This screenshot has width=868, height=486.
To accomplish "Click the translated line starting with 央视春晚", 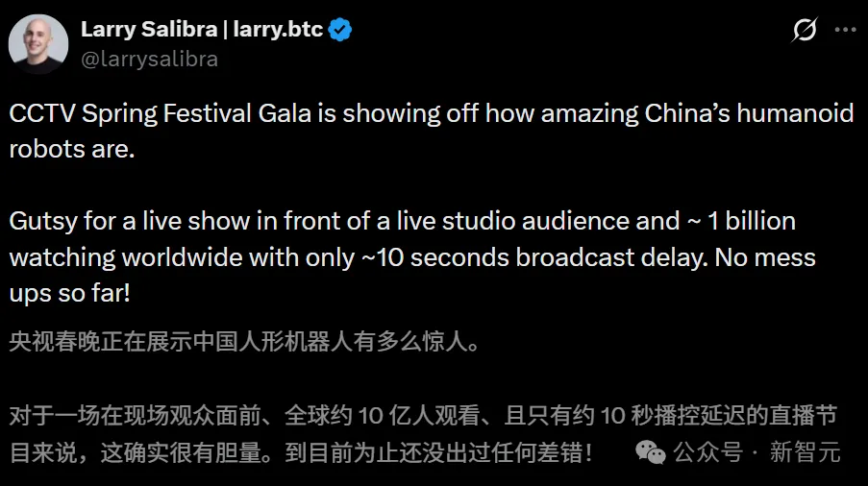I will click(240, 343).
